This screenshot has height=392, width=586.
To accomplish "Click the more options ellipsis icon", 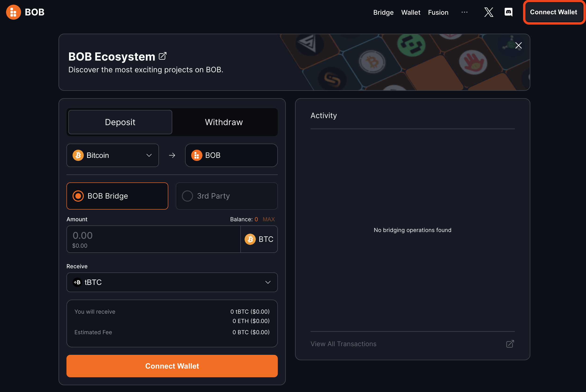I will 464,12.
